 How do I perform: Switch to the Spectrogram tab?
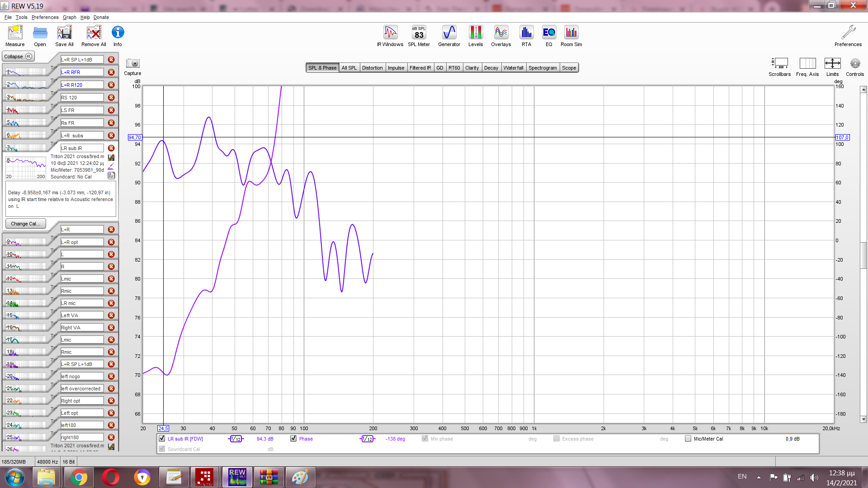542,68
